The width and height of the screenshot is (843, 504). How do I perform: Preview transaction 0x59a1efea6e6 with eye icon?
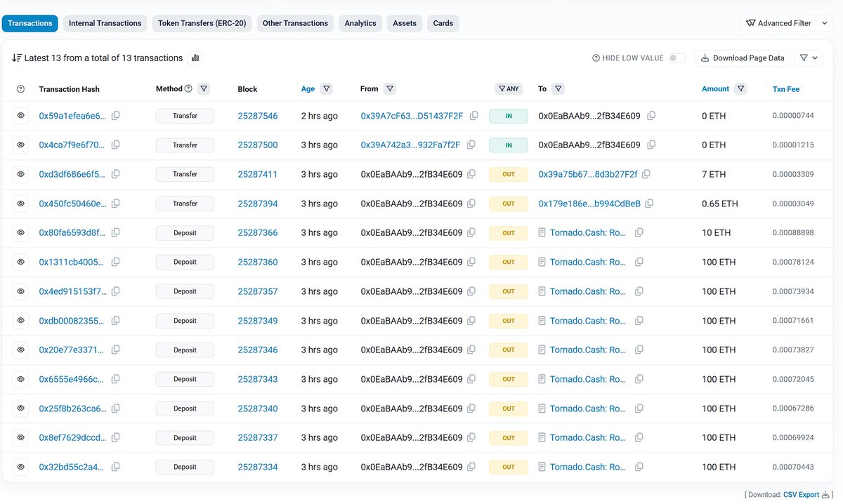point(20,115)
